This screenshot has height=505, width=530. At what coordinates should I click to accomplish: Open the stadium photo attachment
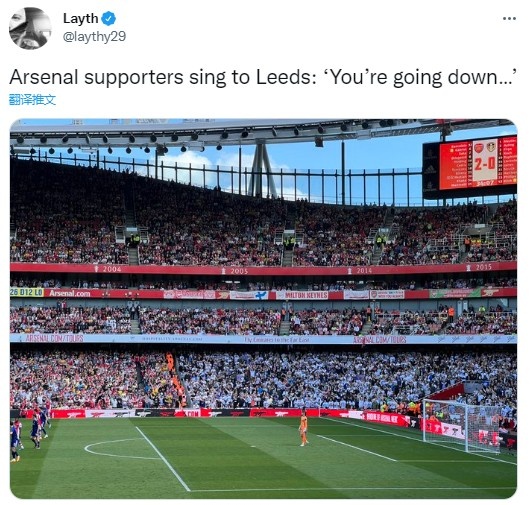tap(263, 308)
